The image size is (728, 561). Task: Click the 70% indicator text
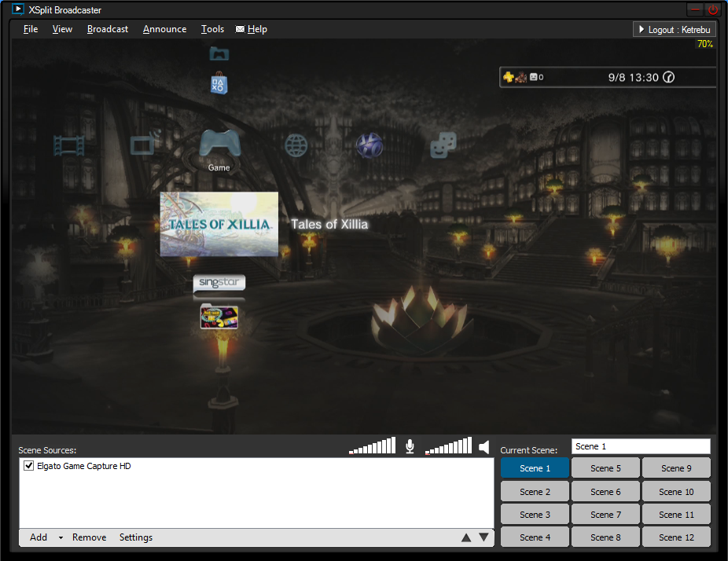coord(704,44)
